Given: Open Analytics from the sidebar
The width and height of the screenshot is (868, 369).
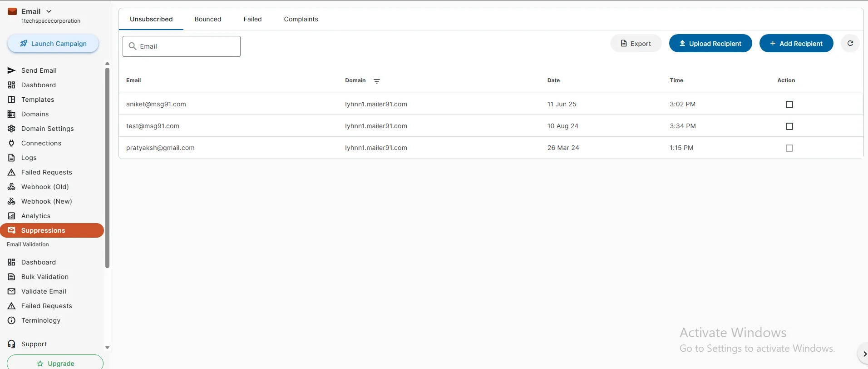Looking at the screenshot, I should pos(35,216).
